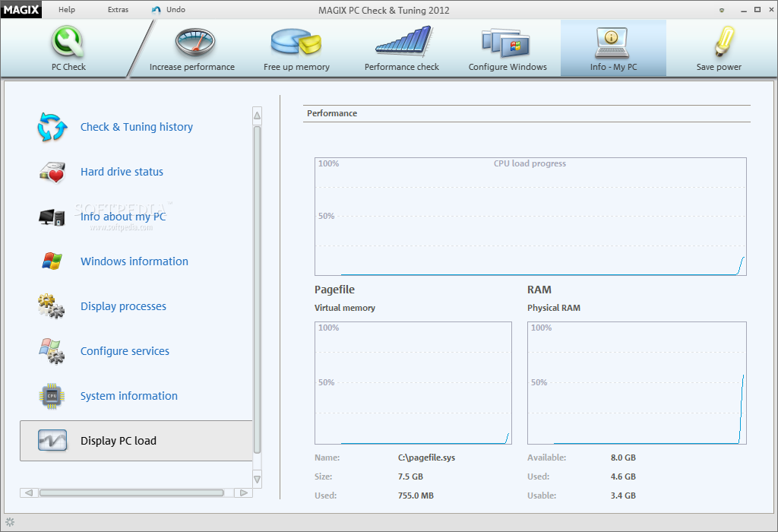Viewport: 778px width, 532px height.
Task: Open PC Check magnifier icon
Action: click(x=68, y=42)
